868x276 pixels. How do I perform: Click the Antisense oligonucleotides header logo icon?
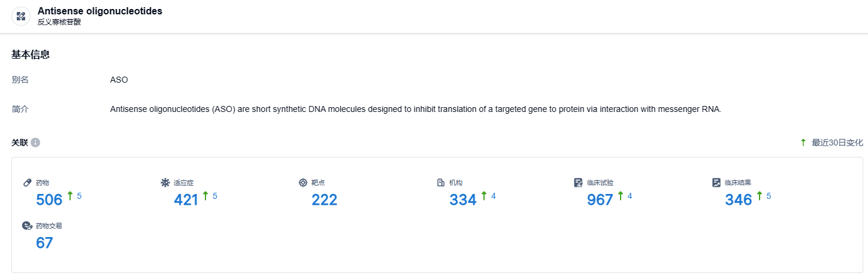coord(21,16)
